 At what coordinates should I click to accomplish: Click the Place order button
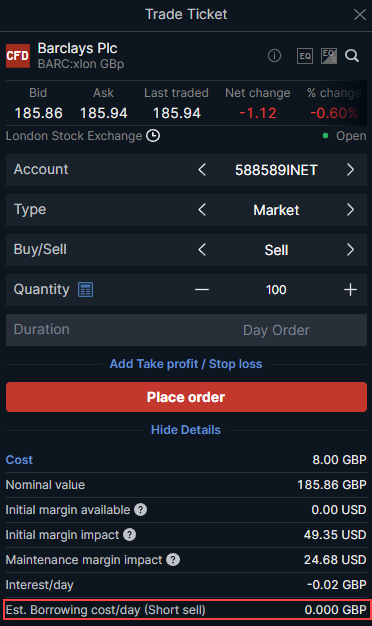[x=186, y=397]
